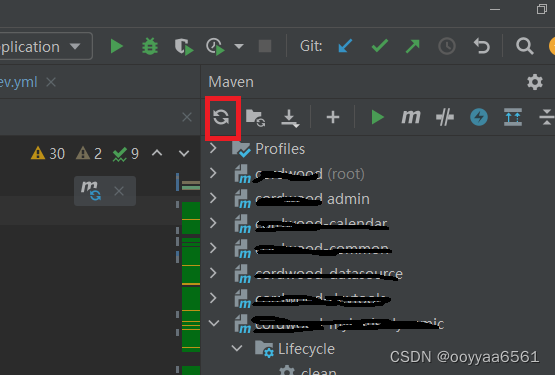Viewport: 555px width, 375px height.
Task: Load Maven changes floating icon
Action: click(x=91, y=191)
